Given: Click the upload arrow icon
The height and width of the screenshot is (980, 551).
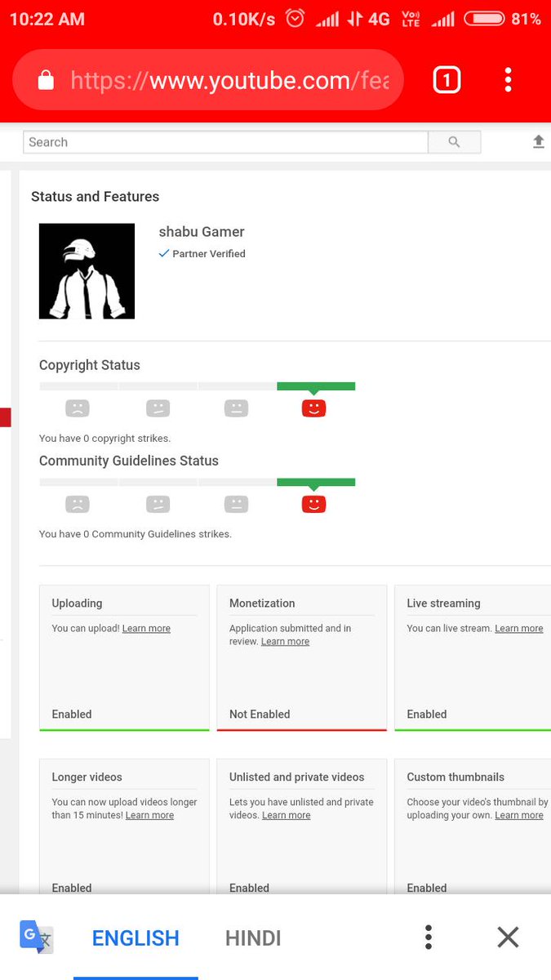Looking at the screenshot, I should (539, 142).
